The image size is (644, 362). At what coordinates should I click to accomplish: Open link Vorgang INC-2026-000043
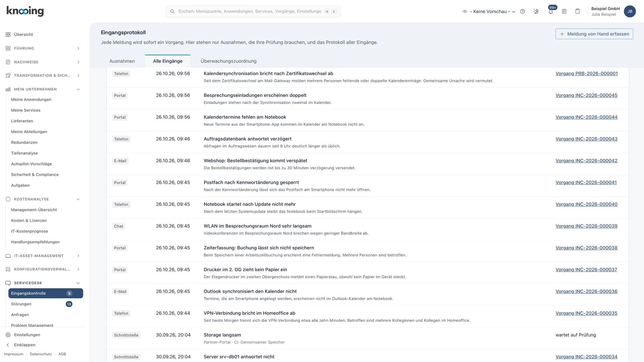coord(586,139)
